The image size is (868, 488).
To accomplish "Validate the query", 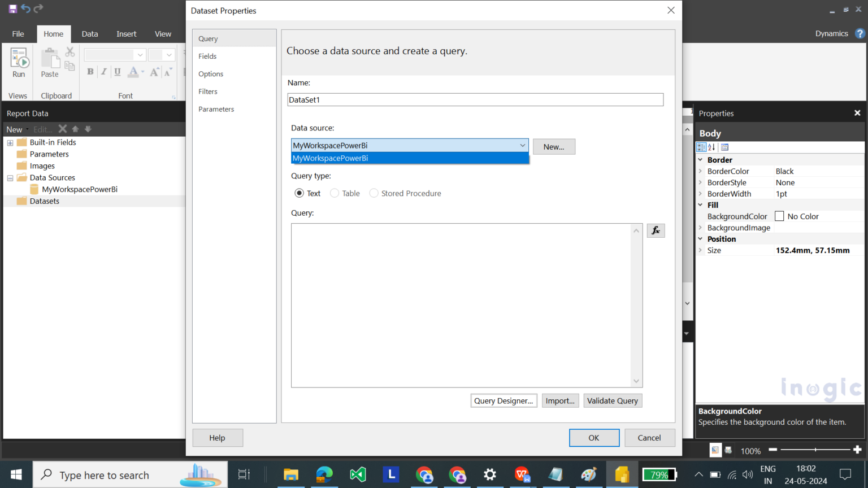I will [613, 400].
